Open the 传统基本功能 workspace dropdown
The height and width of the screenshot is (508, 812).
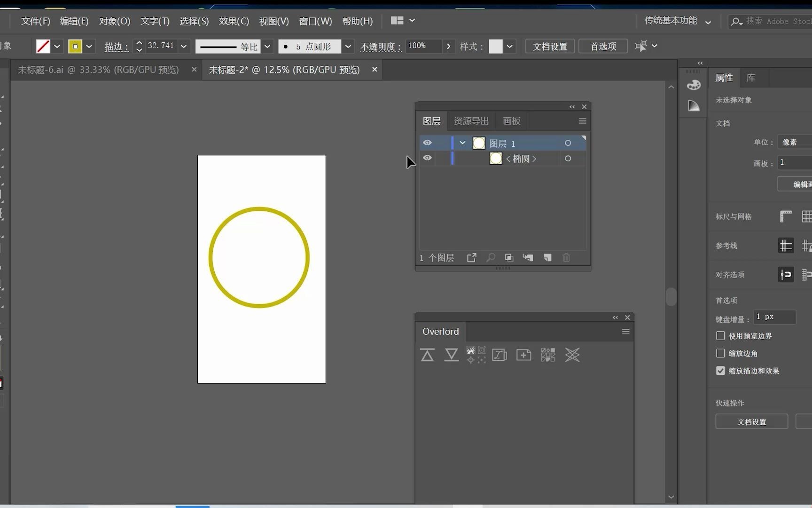pyautogui.click(x=708, y=22)
